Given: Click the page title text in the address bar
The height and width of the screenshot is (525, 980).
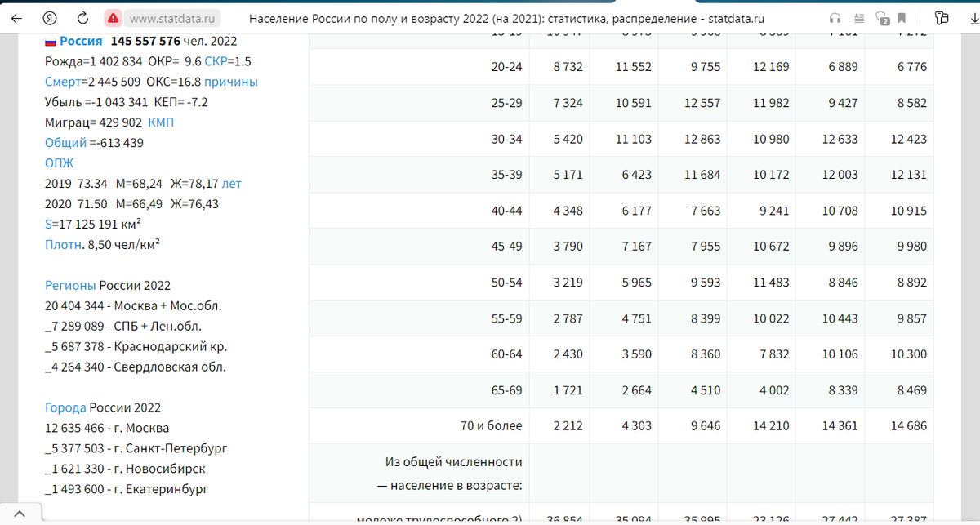Looking at the screenshot, I should coord(506,17).
